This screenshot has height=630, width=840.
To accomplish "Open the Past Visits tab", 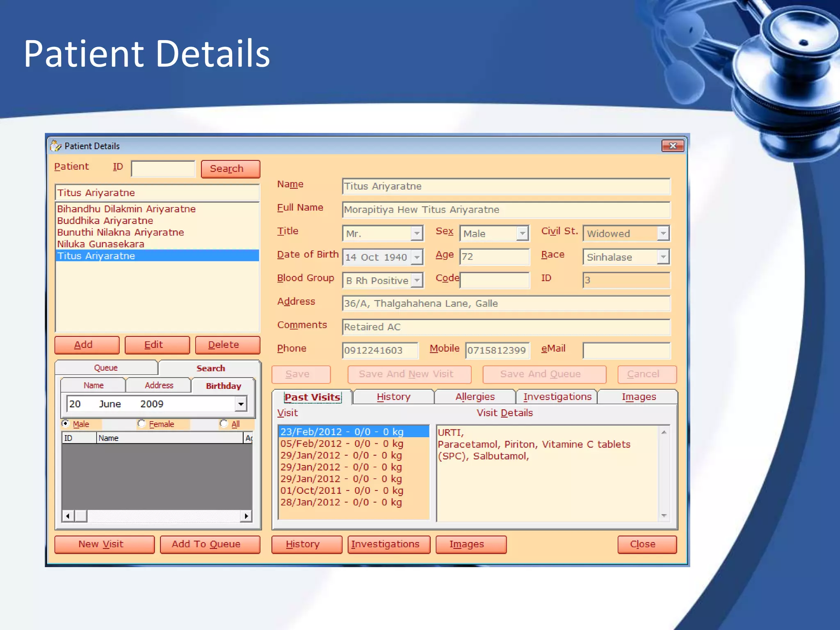I will (313, 397).
